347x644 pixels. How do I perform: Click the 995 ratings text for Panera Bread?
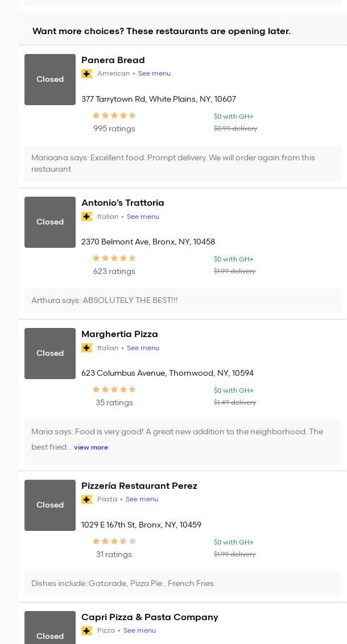pyautogui.click(x=114, y=128)
